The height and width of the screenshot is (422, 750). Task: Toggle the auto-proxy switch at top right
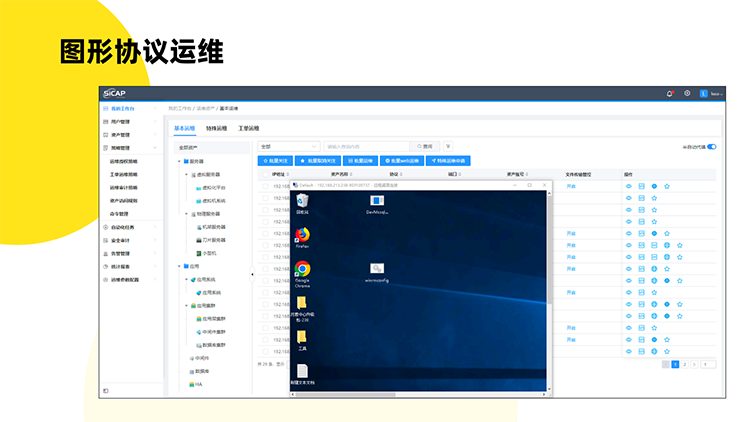[712, 146]
